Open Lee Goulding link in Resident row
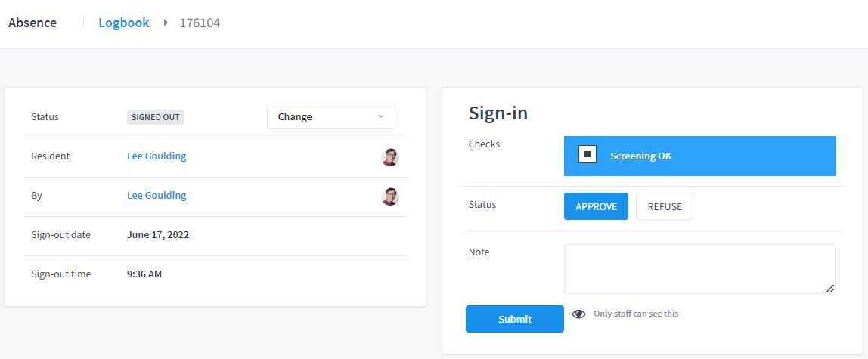Screen dimensions: 868x359 tap(157, 156)
